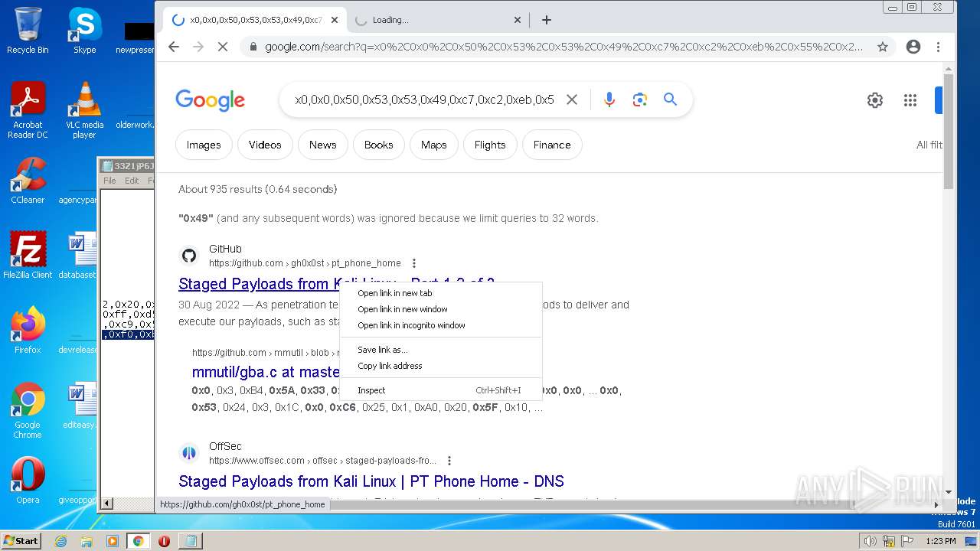Filter results by Images
This screenshot has width=980, height=551.
204,145
